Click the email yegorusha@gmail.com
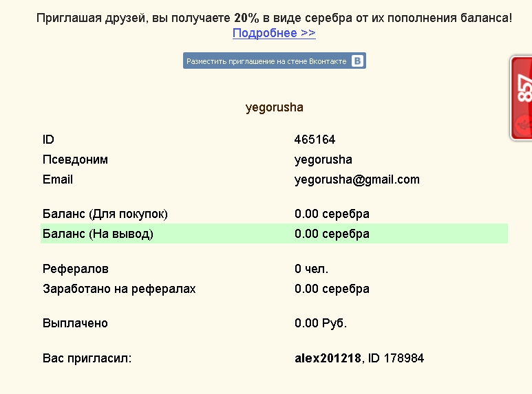Screen dimensions: 532x394 tap(357, 179)
